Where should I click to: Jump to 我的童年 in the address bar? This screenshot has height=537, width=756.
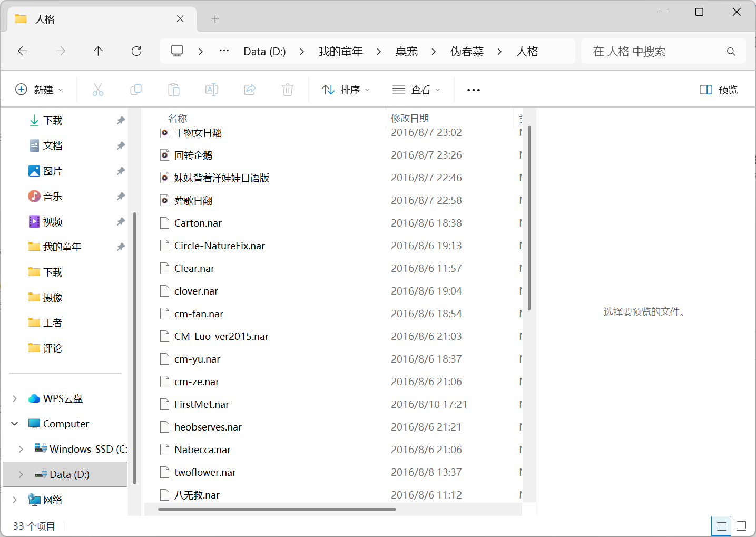[340, 52]
